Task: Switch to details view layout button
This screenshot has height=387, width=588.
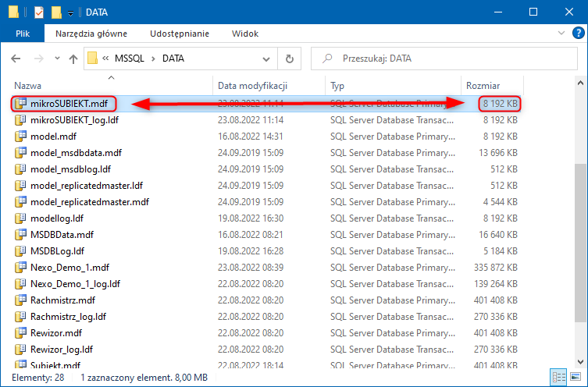Action: (x=559, y=378)
